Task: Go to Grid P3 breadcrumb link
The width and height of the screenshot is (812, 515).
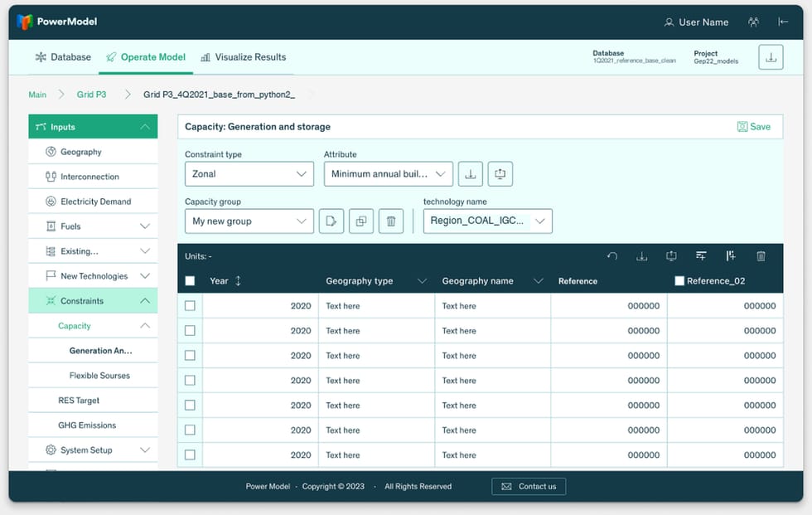Action: coord(92,95)
